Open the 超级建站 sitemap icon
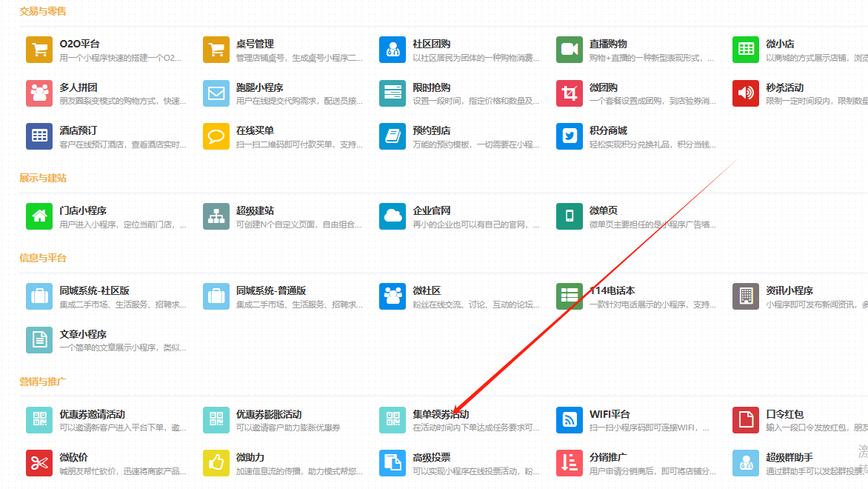This screenshot has height=489, width=868. pos(216,216)
